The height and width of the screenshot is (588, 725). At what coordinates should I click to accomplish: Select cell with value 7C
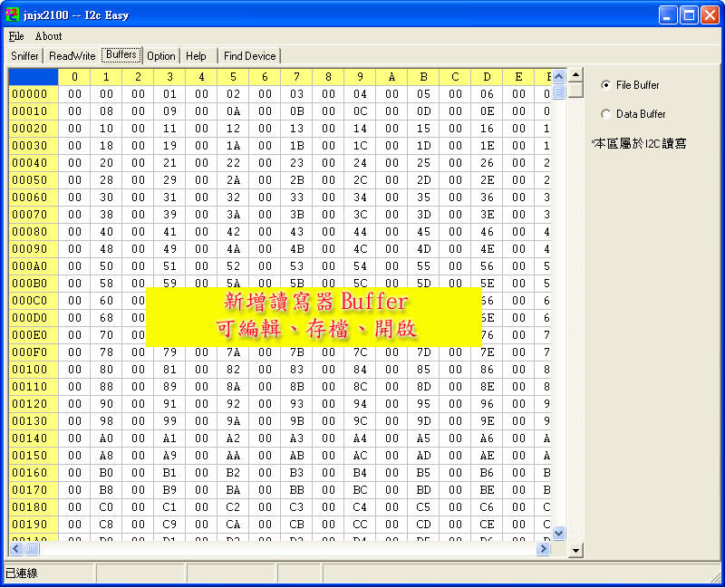tap(360, 352)
